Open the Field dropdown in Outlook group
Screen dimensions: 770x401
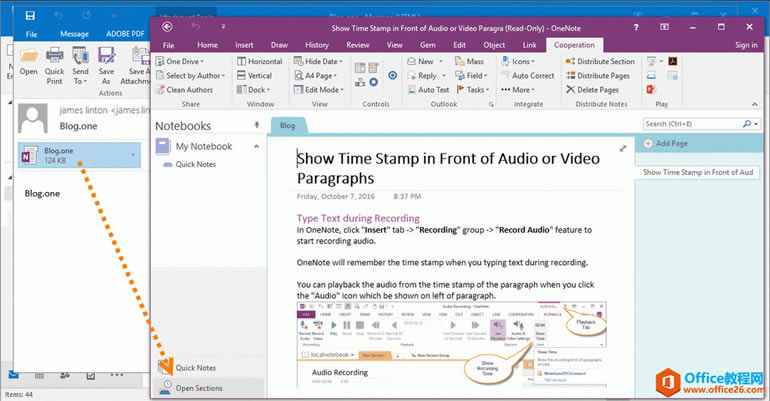tap(471, 76)
